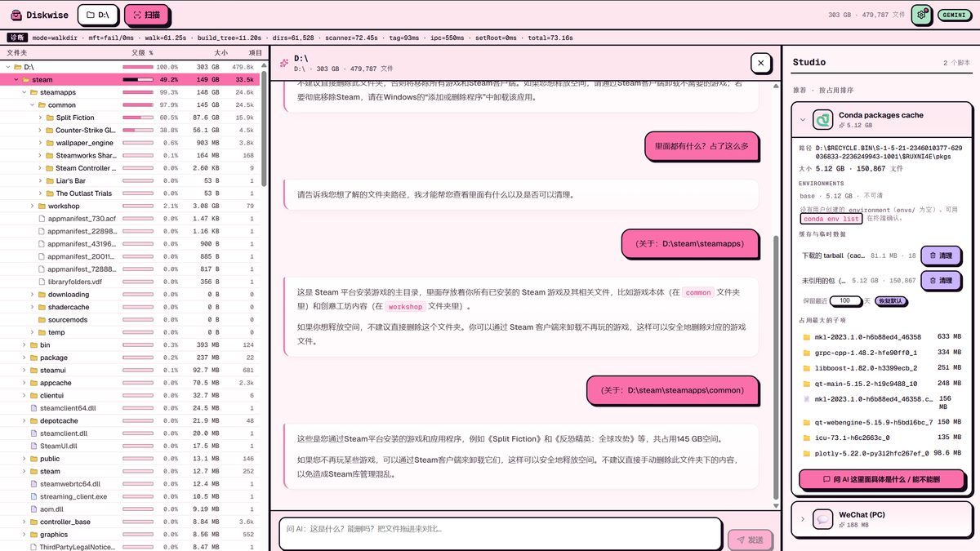Click the file tree vertical scrollbar
980x551 pixels.
[x=264, y=131]
